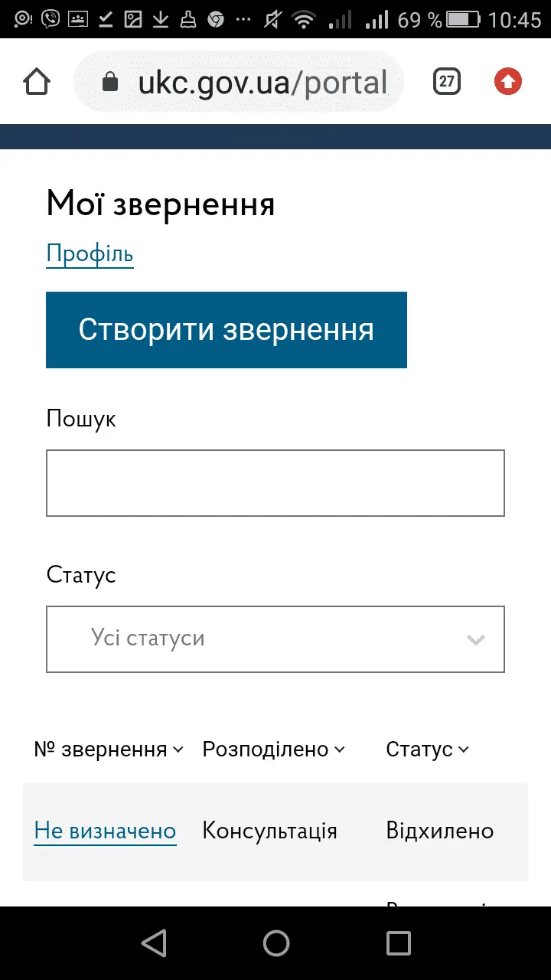Open the Профіль link
The width and height of the screenshot is (551, 980).
coord(90,253)
